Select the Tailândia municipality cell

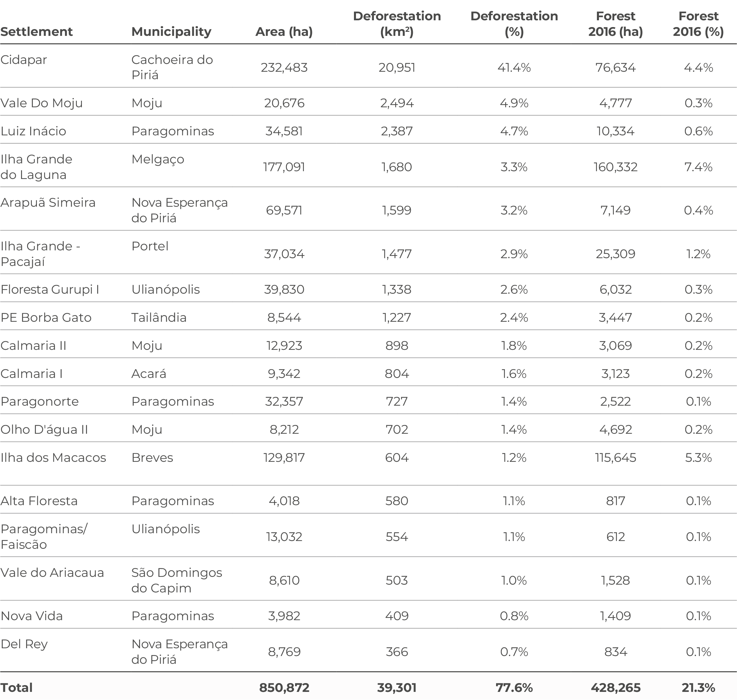tap(159, 318)
